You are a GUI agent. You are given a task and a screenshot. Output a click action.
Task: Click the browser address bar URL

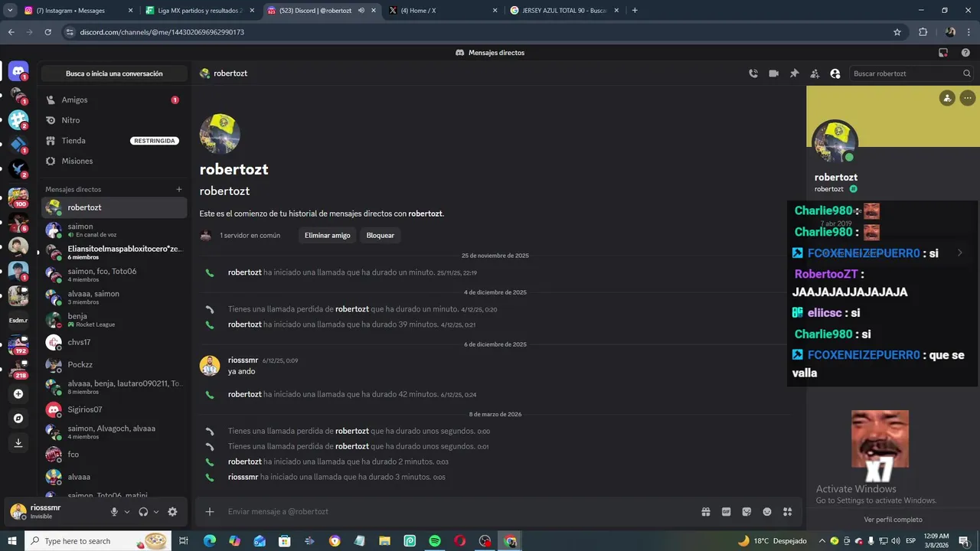click(x=162, y=32)
